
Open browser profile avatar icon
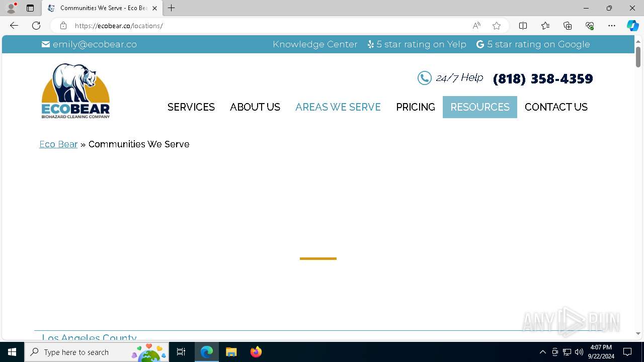(11, 8)
